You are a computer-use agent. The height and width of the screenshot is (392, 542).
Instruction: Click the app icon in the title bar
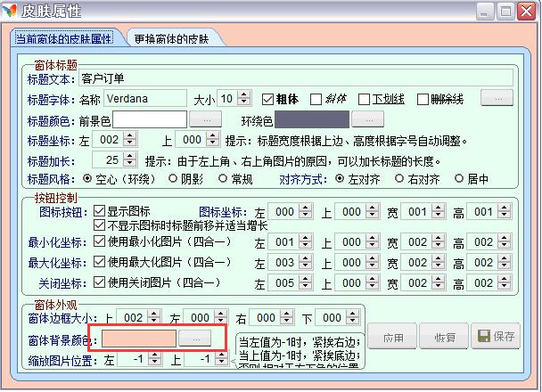point(11,12)
